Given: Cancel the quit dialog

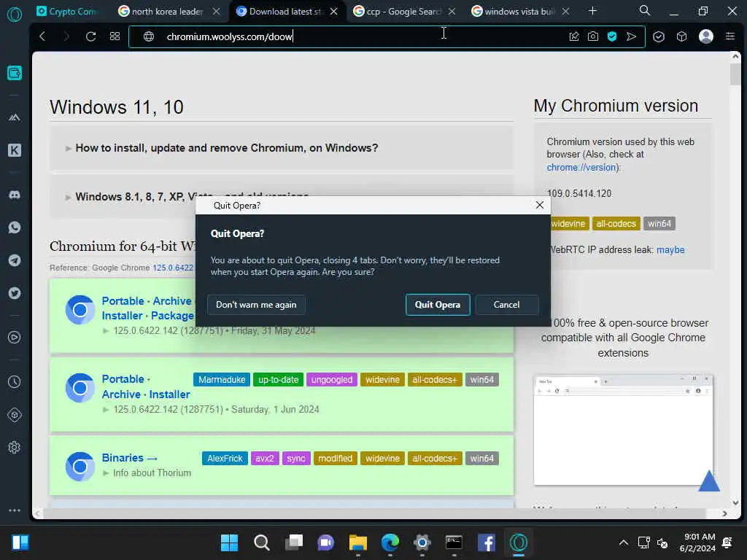Looking at the screenshot, I should pos(507,305).
